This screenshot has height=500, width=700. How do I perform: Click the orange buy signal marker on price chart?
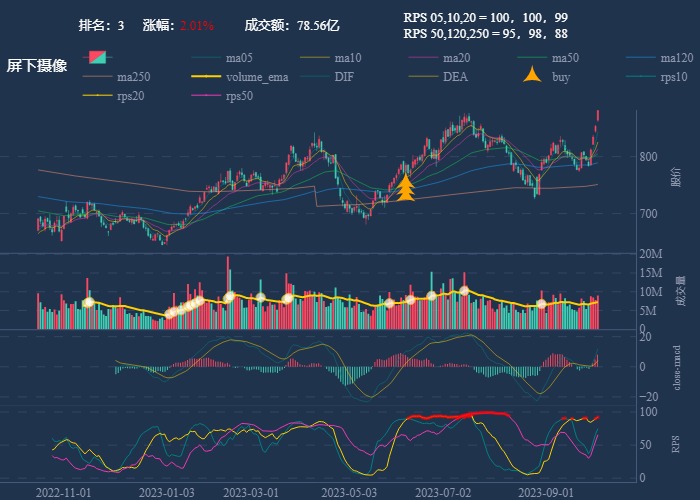tap(405, 188)
